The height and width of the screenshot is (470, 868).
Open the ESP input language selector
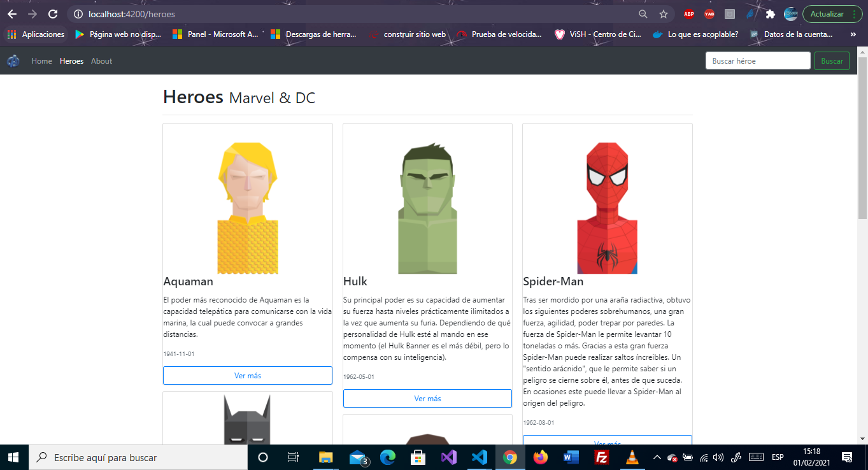tap(778, 457)
